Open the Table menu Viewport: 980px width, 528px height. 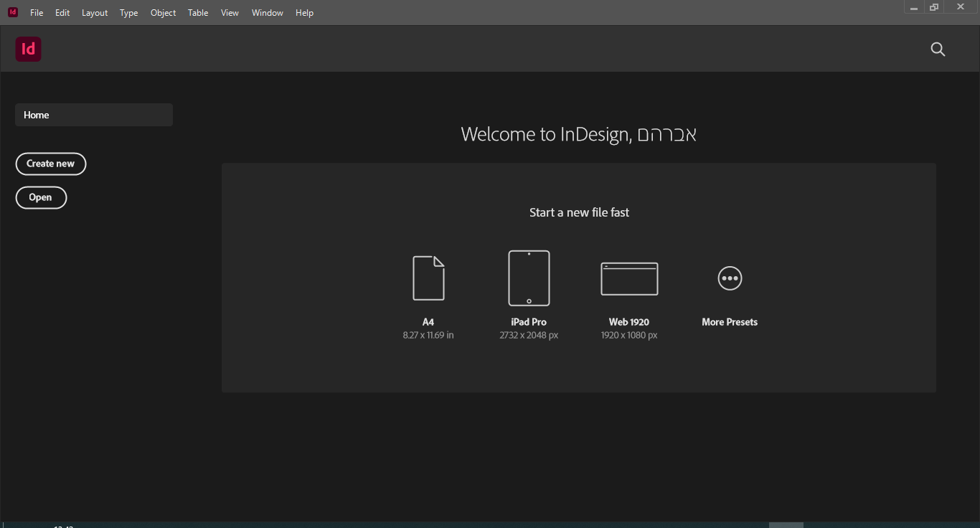(x=198, y=13)
